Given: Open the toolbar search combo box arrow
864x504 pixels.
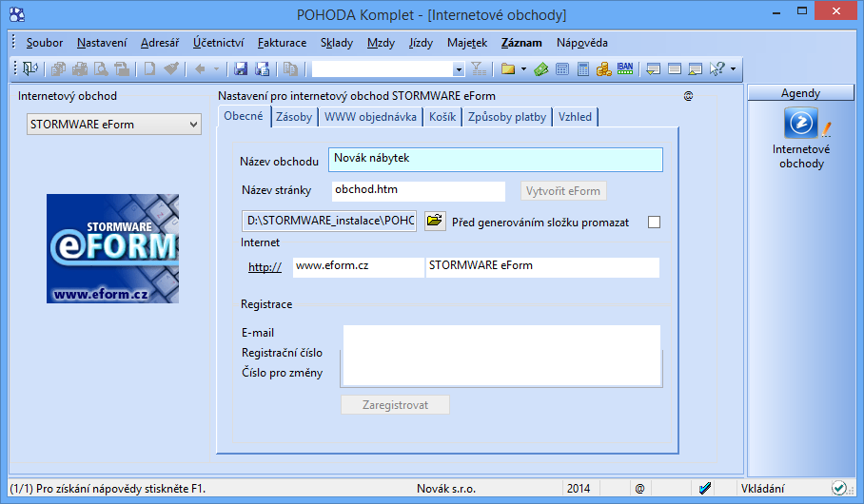Looking at the screenshot, I should pyautogui.click(x=459, y=69).
